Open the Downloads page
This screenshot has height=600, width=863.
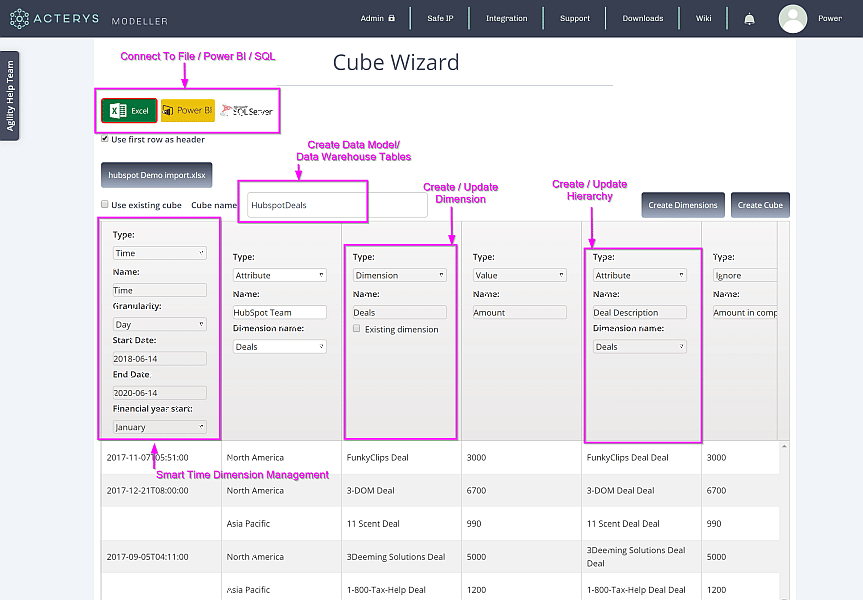click(x=642, y=18)
